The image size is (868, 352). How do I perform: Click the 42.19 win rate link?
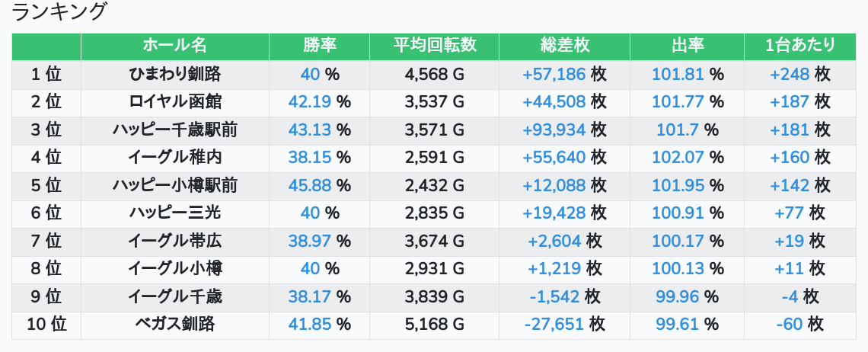(310, 102)
